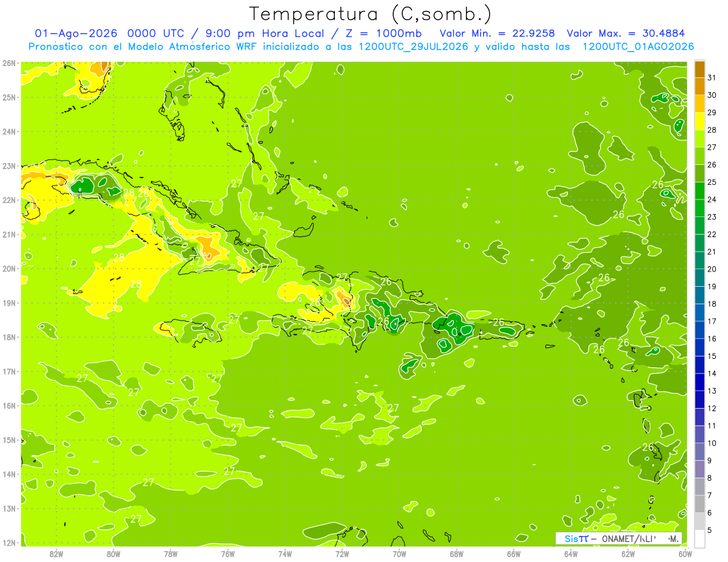The width and height of the screenshot is (728, 562).
Task: Click the "8" color bar label
Action: pyautogui.click(x=710, y=478)
